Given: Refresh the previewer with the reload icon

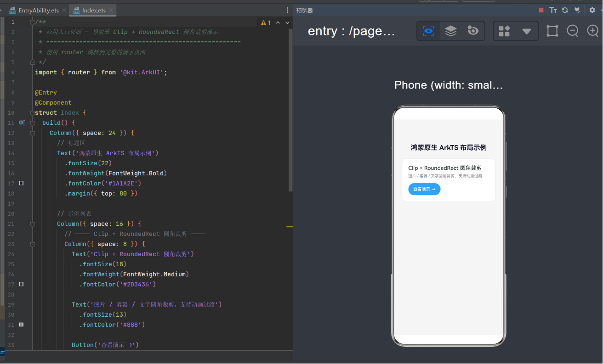Looking at the screenshot, I should (565, 10).
